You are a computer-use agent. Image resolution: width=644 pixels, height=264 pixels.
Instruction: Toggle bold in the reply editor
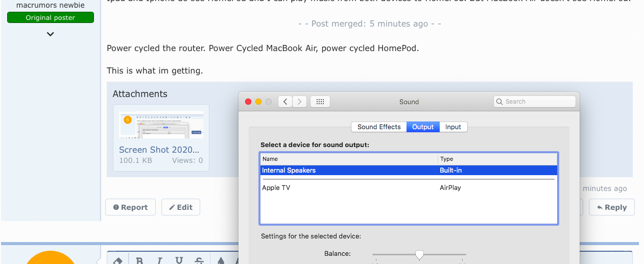[139, 261]
